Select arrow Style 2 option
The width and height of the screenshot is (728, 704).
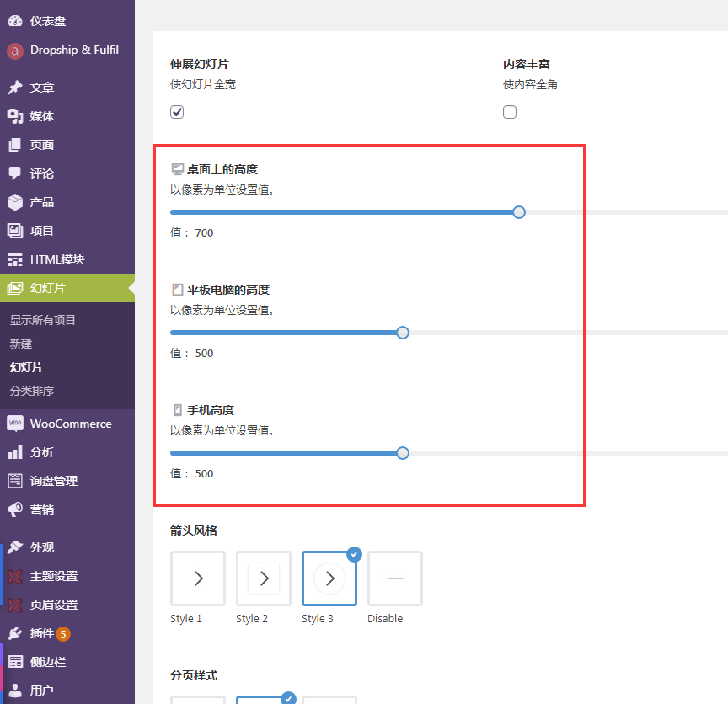coord(263,579)
